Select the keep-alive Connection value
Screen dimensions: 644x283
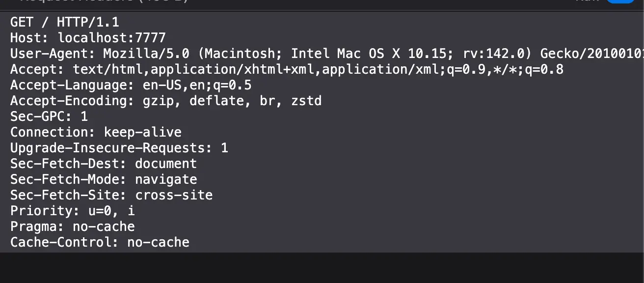[143, 132]
